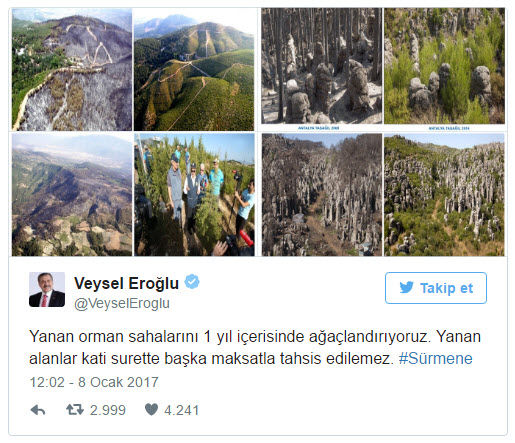
Task: Open the burnt grey hillside aerial photo
Action: (x=72, y=69)
